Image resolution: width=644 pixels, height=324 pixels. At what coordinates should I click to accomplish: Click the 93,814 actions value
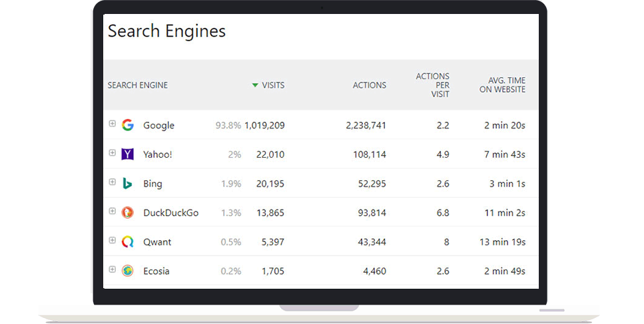pos(372,213)
